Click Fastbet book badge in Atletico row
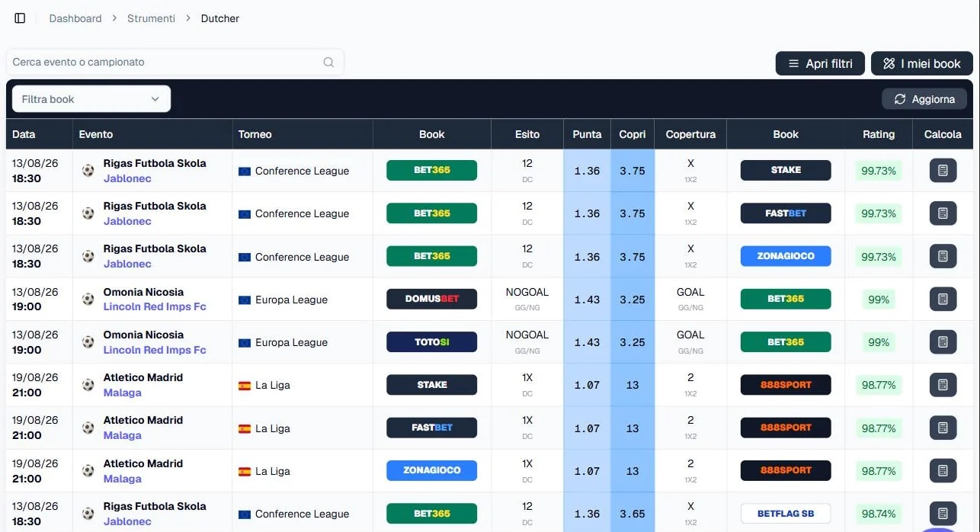 pos(431,428)
